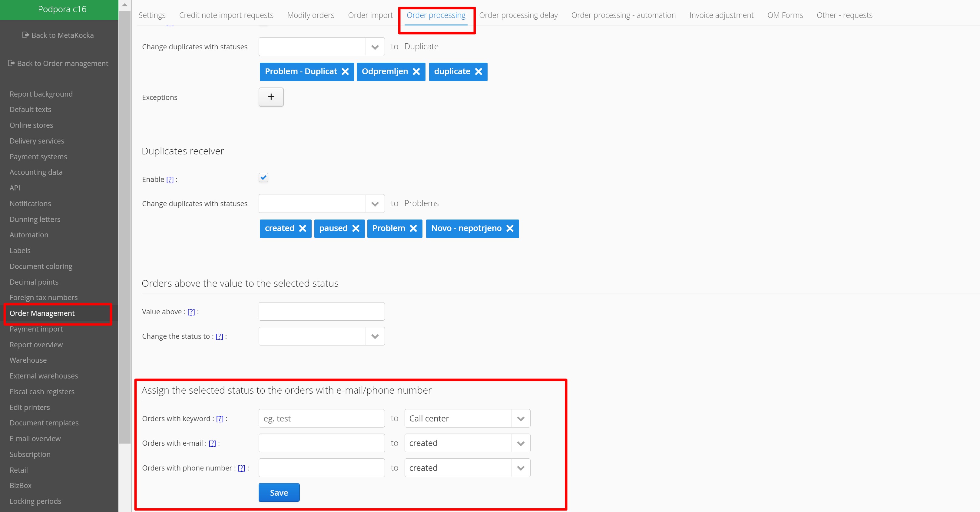The width and height of the screenshot is (980, 512).
Task: Open the Invoice adjustment tab
Action: [721, 15]
